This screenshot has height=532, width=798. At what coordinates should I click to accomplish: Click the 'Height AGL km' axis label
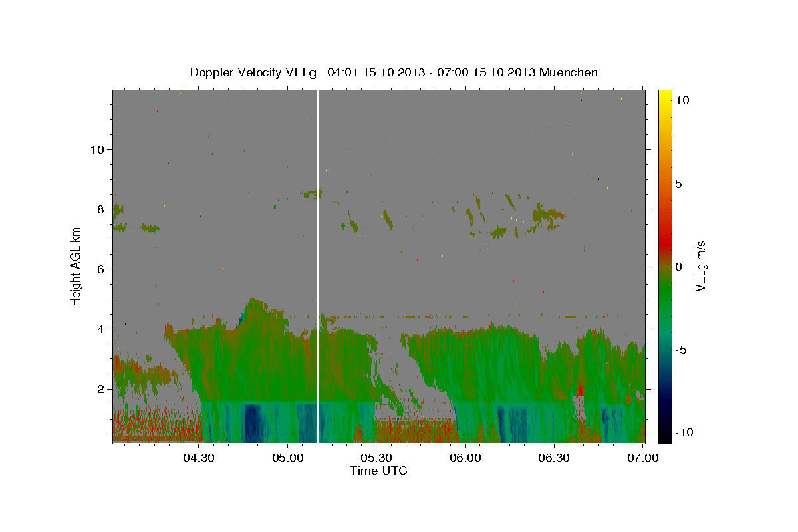pyautogui.click(x=76, y=266)
